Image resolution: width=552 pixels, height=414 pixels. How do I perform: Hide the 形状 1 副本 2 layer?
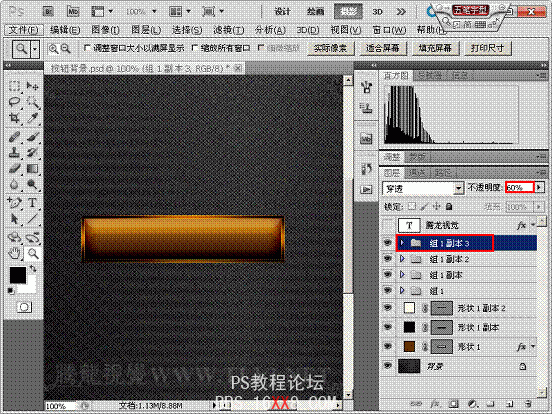click(388, 308)
